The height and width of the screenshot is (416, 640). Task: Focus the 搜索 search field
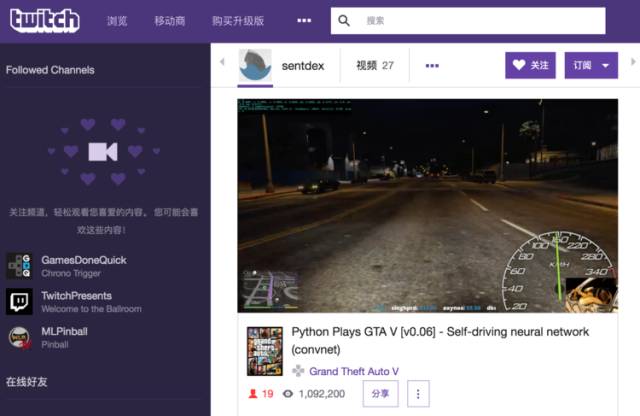[468, 20]
